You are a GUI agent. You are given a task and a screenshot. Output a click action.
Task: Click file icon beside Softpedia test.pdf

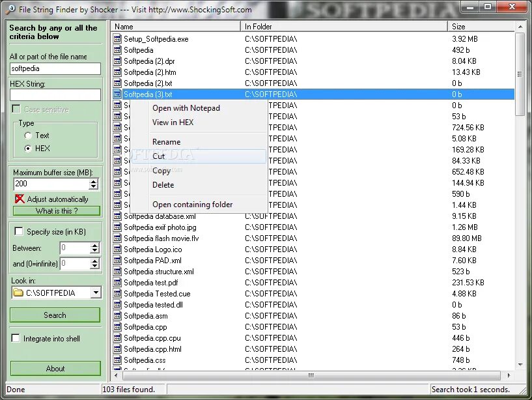click(117, 283)
